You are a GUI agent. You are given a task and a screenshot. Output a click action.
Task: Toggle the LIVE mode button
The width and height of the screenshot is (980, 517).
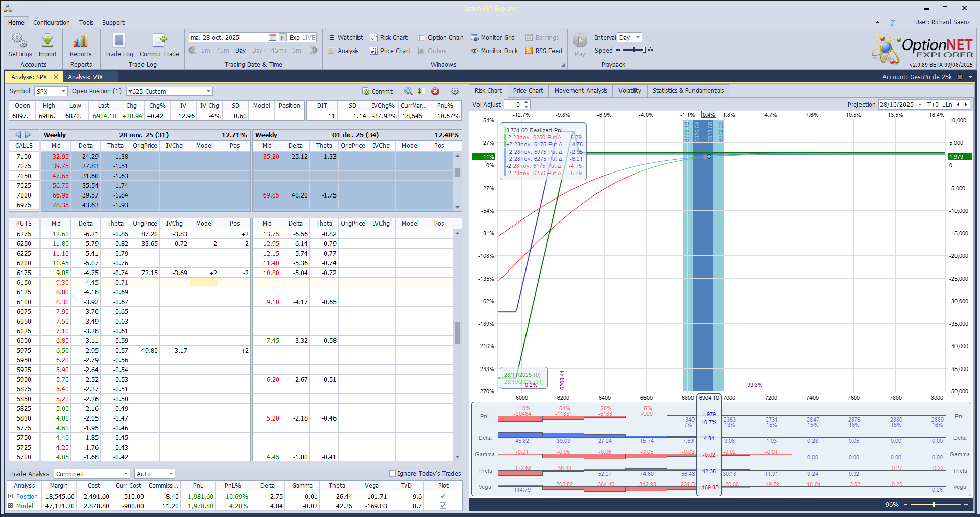309,37
